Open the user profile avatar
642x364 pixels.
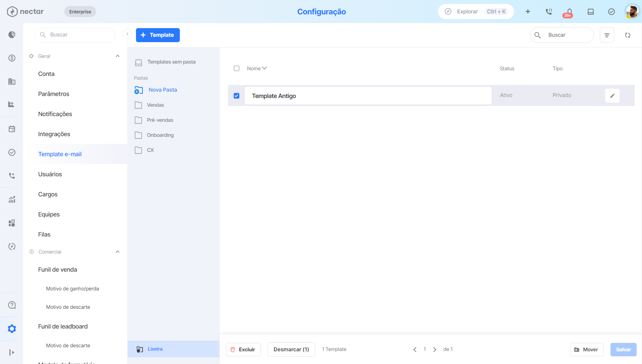click(632, 12)
